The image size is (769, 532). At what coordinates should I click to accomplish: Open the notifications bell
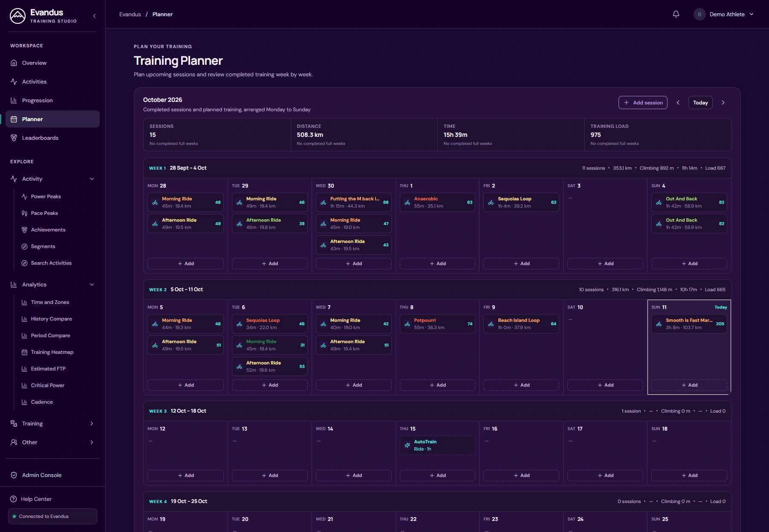[676, 14]
